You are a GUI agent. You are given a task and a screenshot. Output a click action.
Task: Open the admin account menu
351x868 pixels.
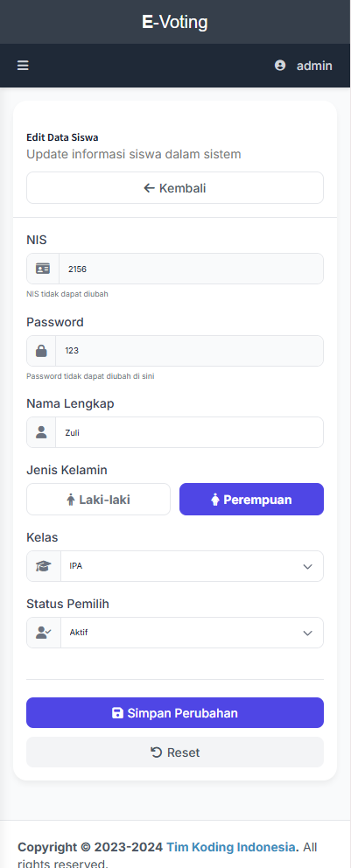pyautogui.click(x=304, y=66)
